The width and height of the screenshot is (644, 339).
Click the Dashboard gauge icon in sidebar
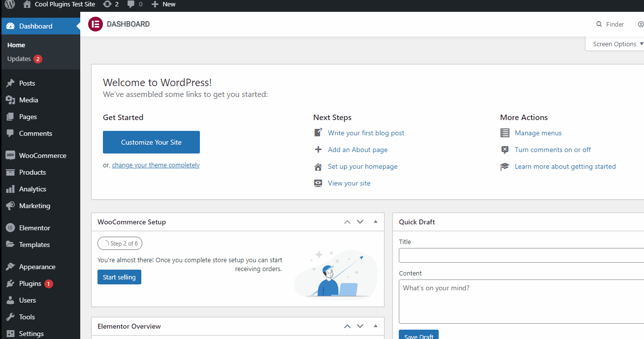click(10, 26)
